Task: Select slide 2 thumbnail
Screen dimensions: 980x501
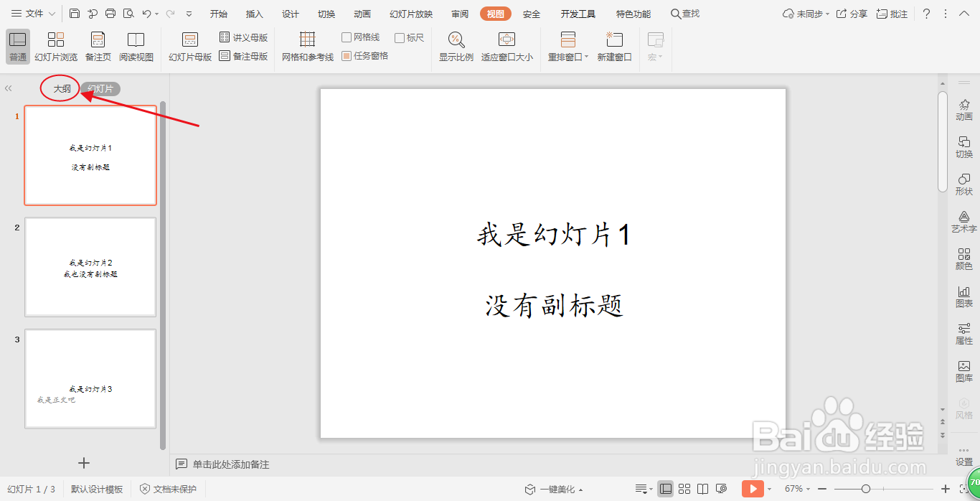Action: point(90,267)
